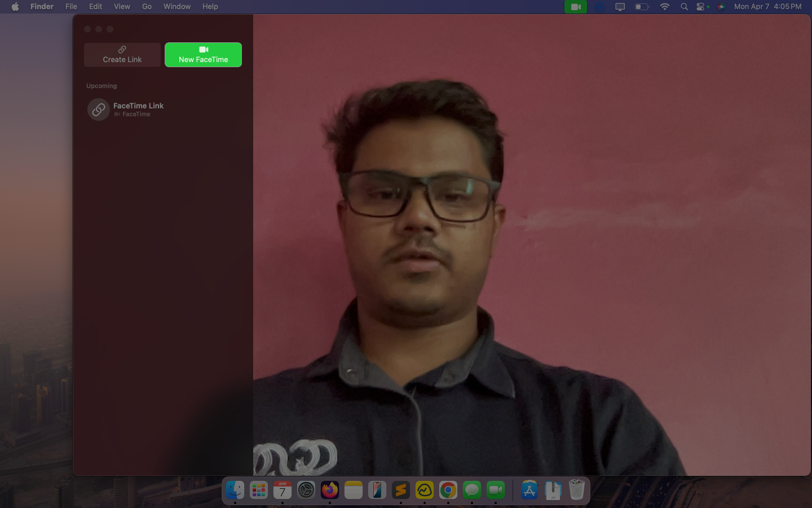Open Launchpad from the Dock
Viewport: 812px width, 508px height.
(258, 490)
